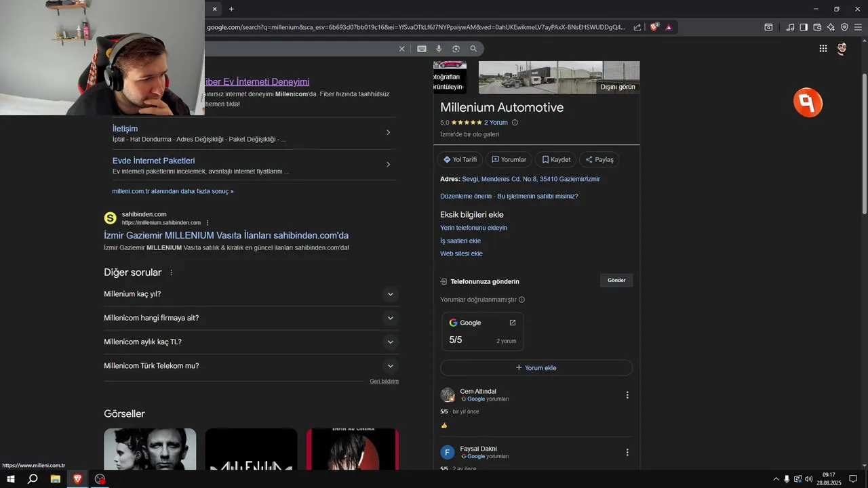Click the info icon beside 2 Yorum
Image resolution: width=868 pixels, height=488 pixels.
point(515,123)
